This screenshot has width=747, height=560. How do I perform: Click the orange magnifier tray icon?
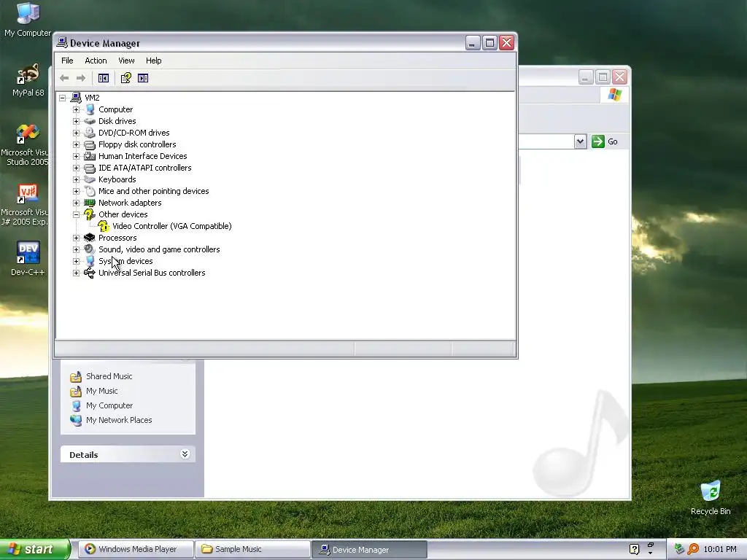693,549
